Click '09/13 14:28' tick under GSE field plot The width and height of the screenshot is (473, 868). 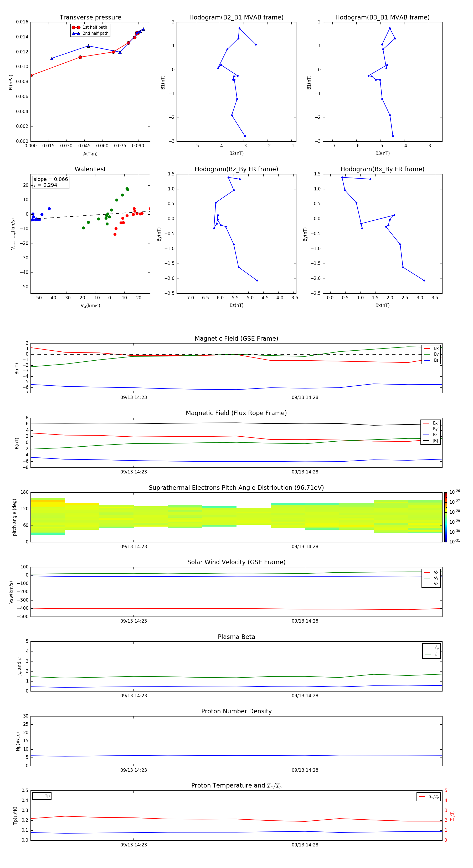pyautogui.click(x=305, y=398)
